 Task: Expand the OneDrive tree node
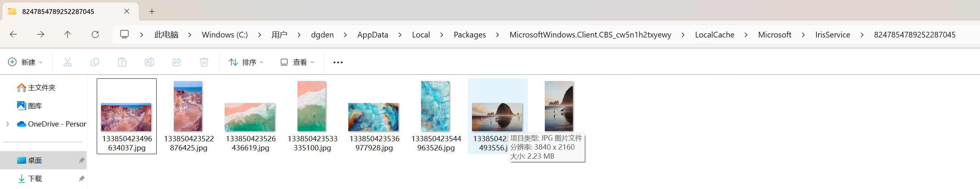point(7,124)
